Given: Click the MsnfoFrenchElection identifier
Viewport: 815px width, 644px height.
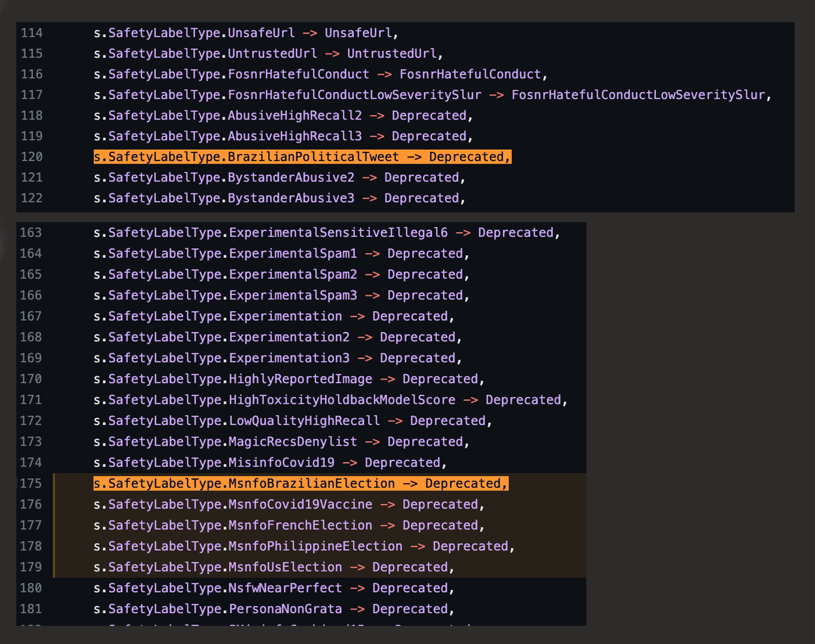Looking at the screenshot, I should [300, 525].
